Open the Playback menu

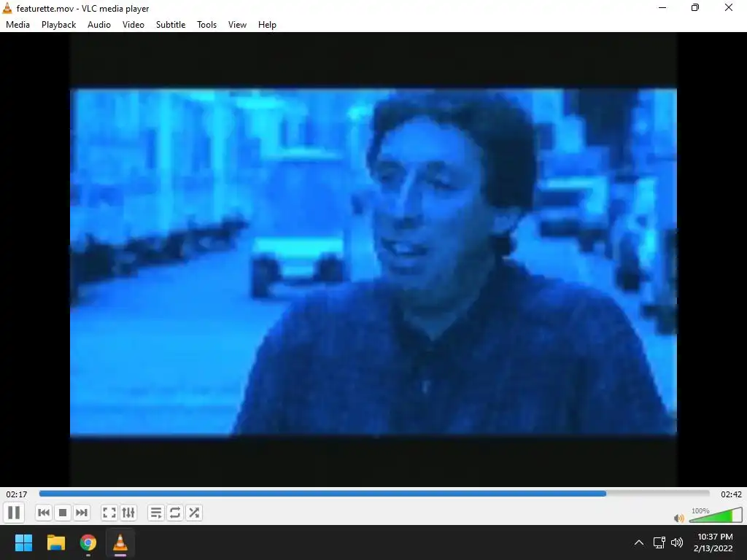58,25
